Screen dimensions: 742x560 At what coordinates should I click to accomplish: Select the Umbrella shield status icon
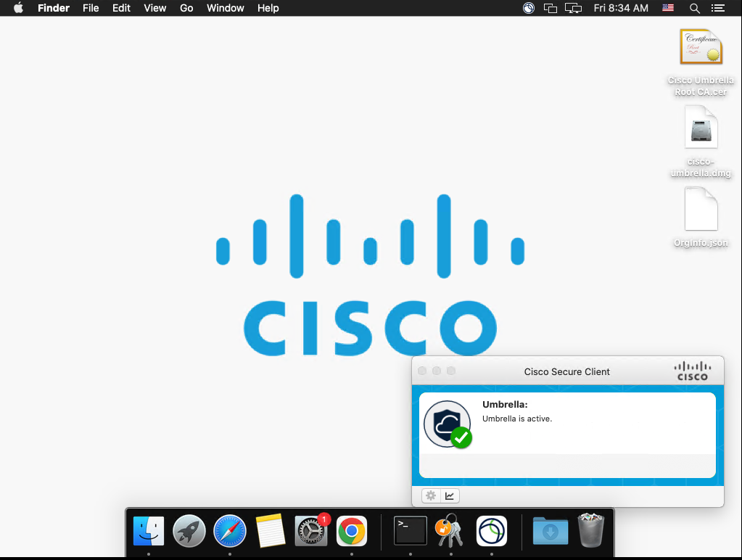click(448, 424)
